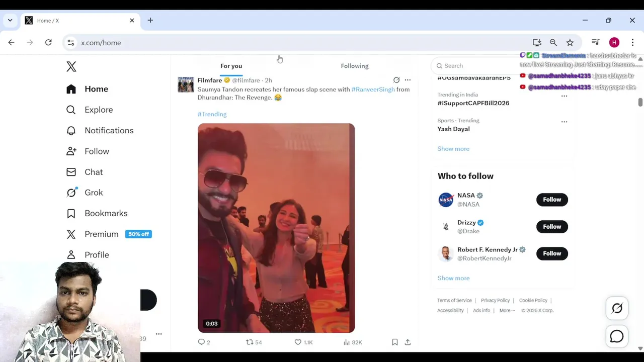Open the Drizzy profile name
This screenshot has width=644, height=362.
pyautogui.click(x=466, y=223)
